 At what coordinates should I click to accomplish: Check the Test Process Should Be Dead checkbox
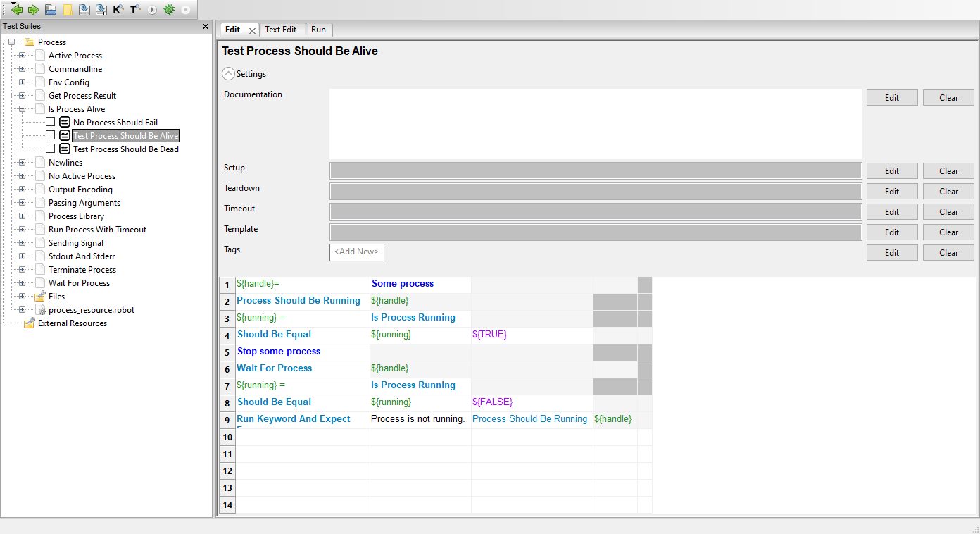[x=50, y=149]
